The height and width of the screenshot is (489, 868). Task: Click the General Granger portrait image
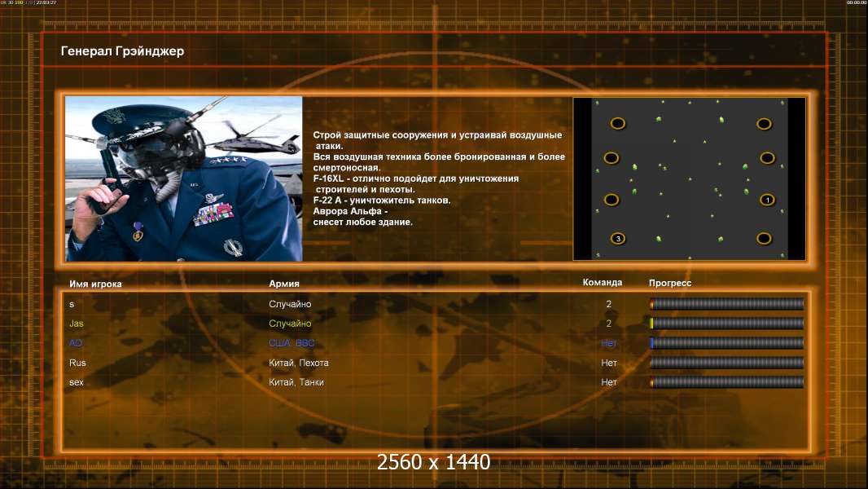(183, 178)
